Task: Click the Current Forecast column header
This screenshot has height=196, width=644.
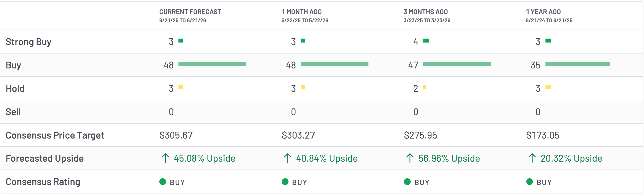Action: coord(190,12)
